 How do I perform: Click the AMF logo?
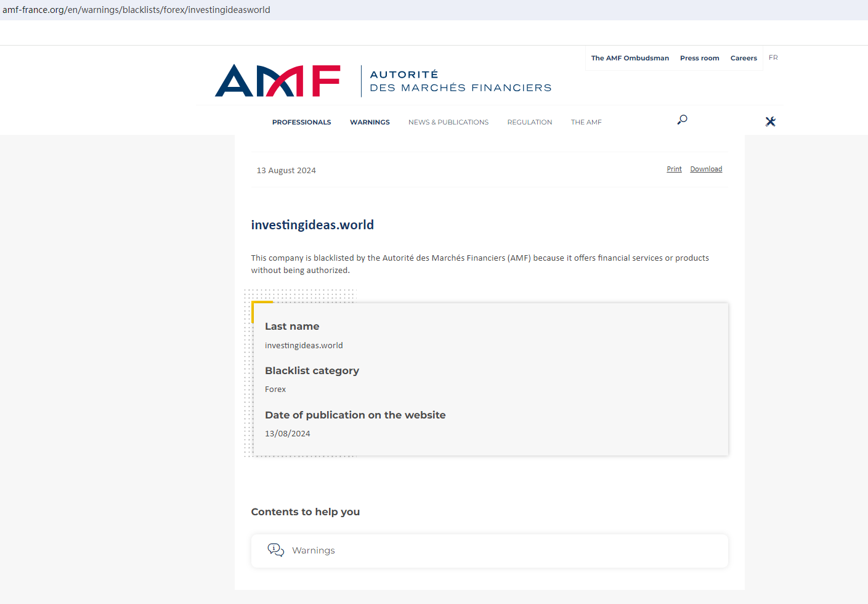277,81
